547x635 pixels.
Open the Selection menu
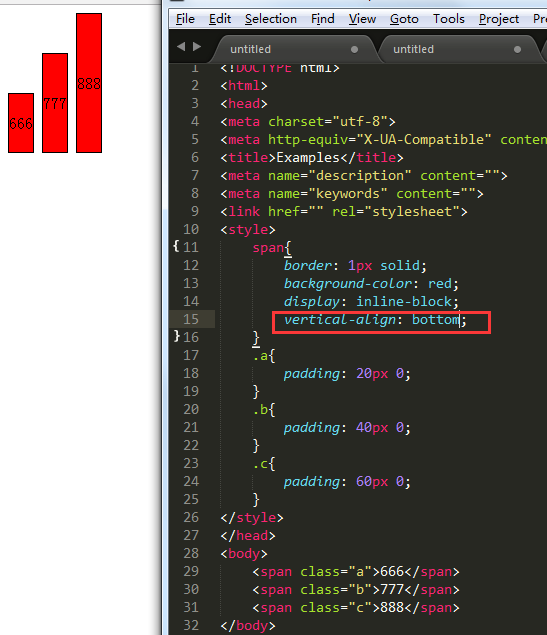(x=270, y=19)
